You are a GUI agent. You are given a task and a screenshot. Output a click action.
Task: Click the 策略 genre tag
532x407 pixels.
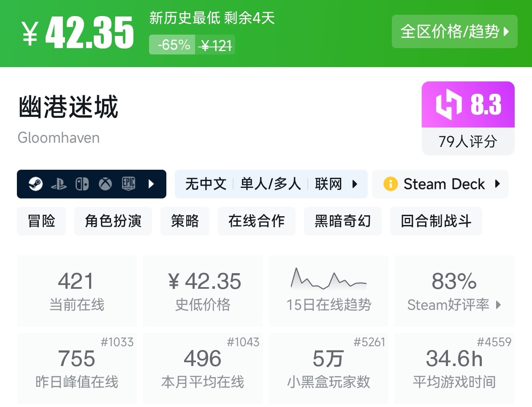coord(185,221)
